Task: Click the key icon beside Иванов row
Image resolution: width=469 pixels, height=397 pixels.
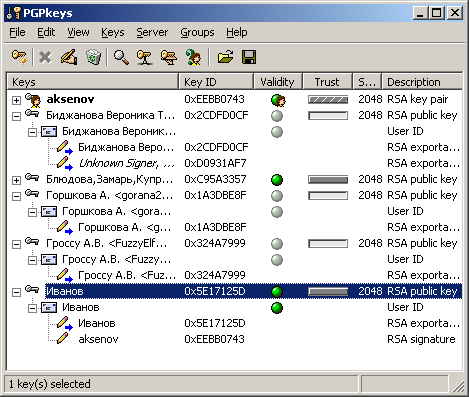Action: click(x=32, y=289)
